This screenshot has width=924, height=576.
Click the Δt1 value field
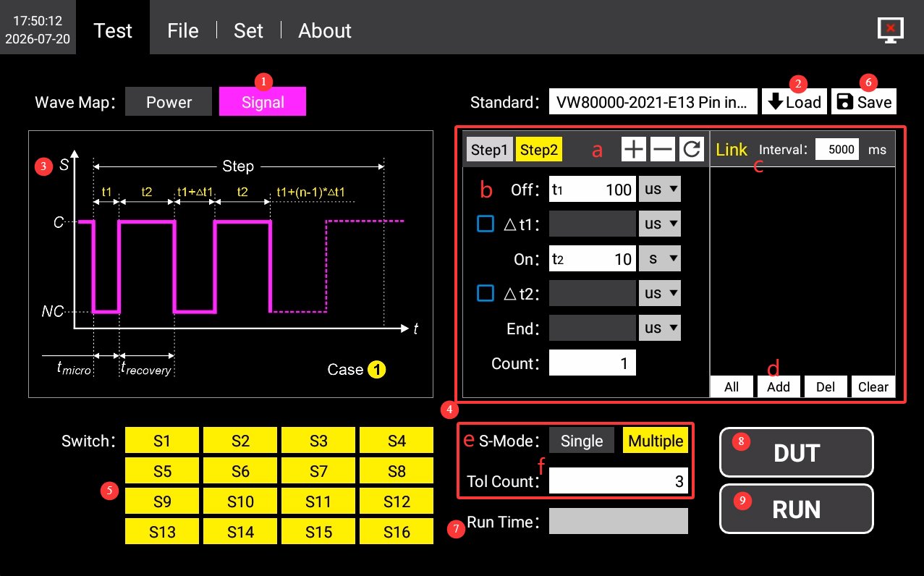(x=593, y=224)
